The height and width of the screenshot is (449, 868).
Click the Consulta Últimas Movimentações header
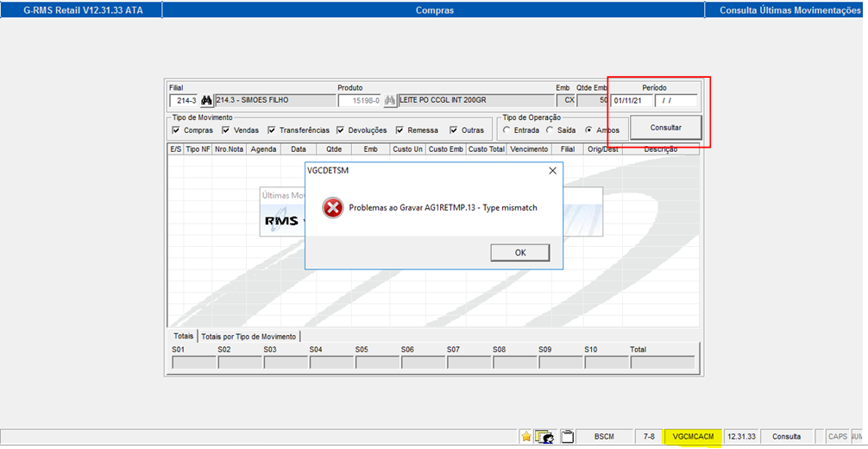[790, 10]
